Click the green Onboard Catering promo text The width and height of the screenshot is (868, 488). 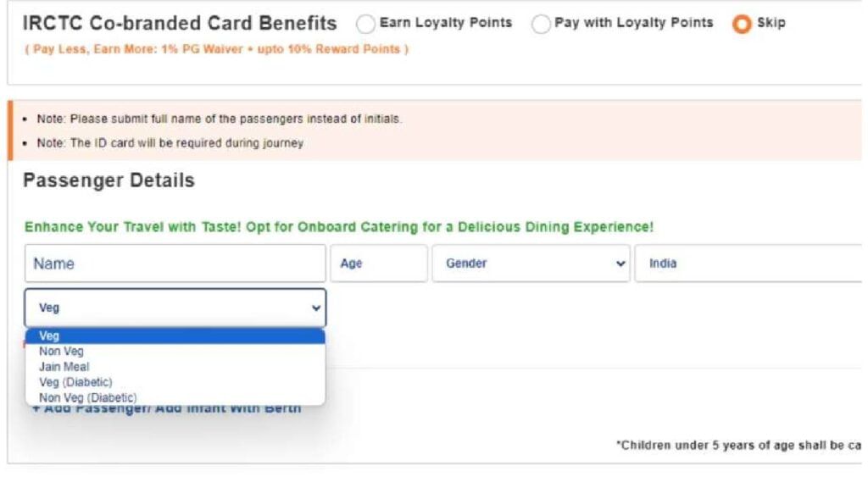(339, 227)
